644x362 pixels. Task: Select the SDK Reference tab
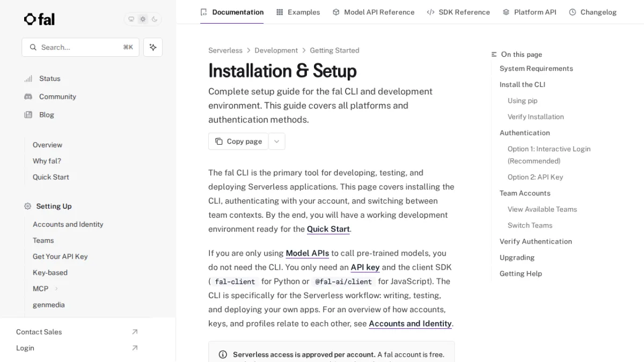(x=458, y=12)
